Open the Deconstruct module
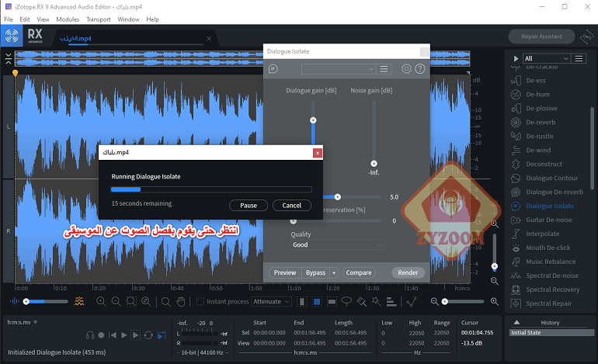Viewport: 598px width, 364px height. [x=544, y=164]
